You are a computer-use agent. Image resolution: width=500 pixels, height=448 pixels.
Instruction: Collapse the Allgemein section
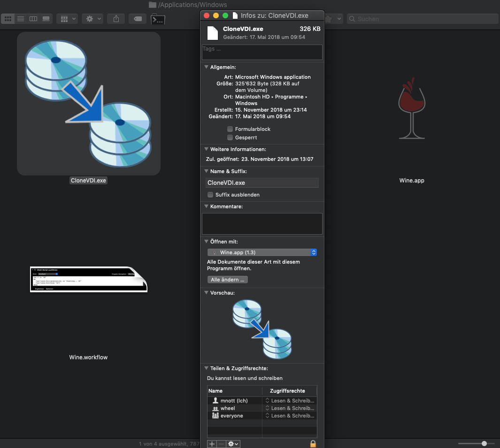[x=206, y=68]
